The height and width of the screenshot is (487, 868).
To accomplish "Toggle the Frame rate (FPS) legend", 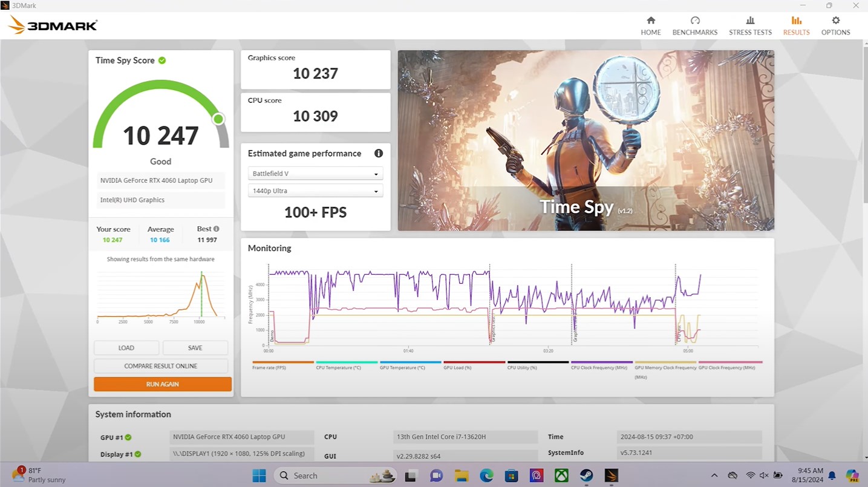I will 282,365.
